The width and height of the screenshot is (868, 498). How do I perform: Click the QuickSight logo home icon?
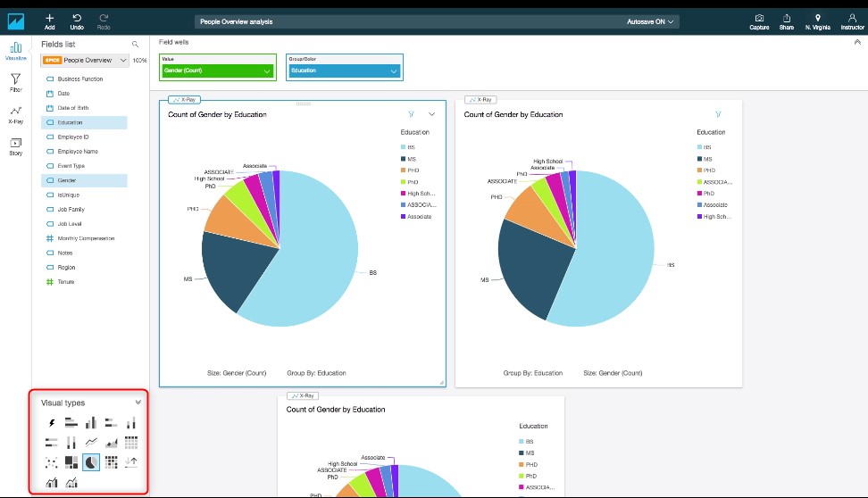[x=15, y=21]
